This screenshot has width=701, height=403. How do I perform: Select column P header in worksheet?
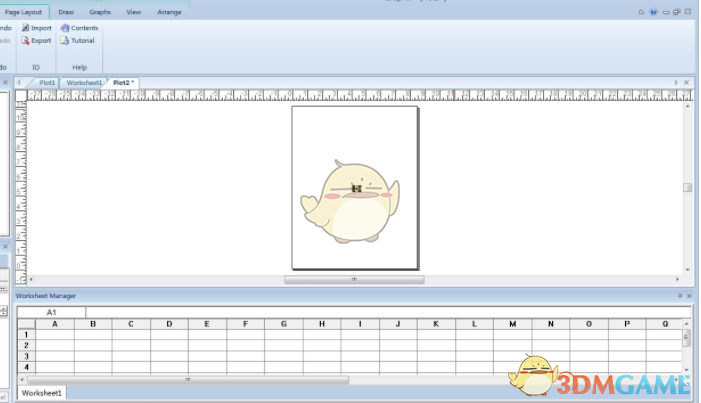pyautogui.click(x=627, y=324)
